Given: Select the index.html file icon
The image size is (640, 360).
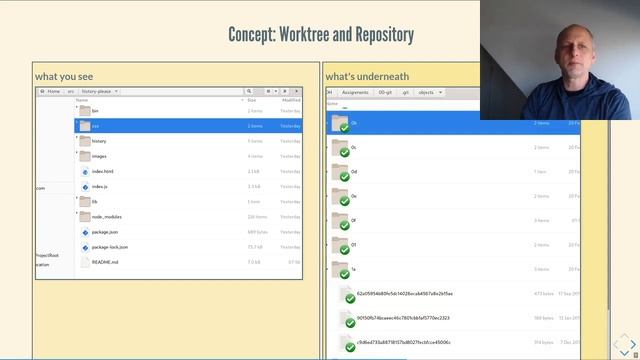Looking at the screenshot, I should point(85,172).
